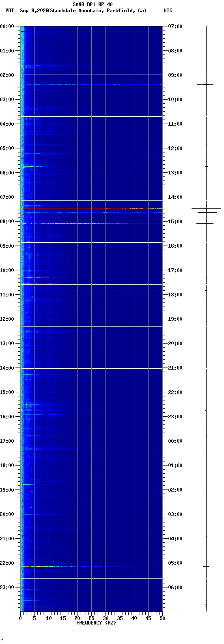
Task: Click the 20:00 label on UTC axis
Action: (175, 344)
